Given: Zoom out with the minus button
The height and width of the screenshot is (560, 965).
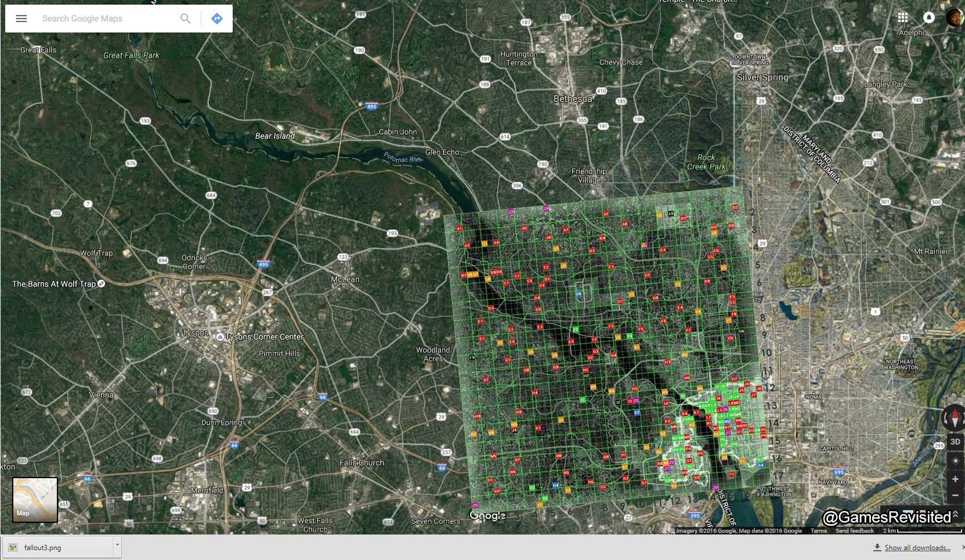Looking at the screenshot, I should (955, 496).
